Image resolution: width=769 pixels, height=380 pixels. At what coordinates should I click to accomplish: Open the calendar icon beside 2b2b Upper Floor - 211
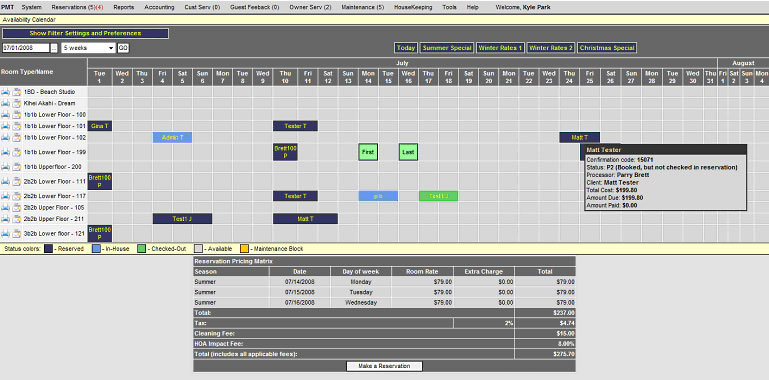17,219
